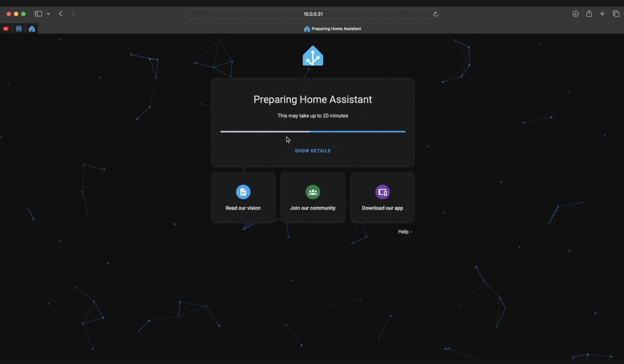
Task: Open the Downloads icon in the toolbar
Action: 575,14
